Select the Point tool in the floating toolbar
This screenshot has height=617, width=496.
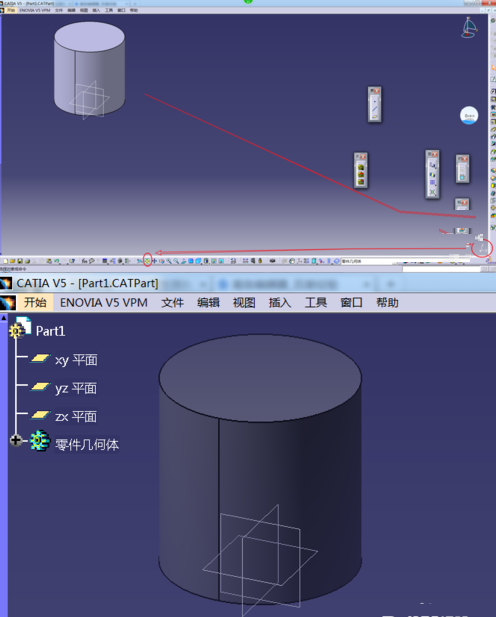[374, 101]
